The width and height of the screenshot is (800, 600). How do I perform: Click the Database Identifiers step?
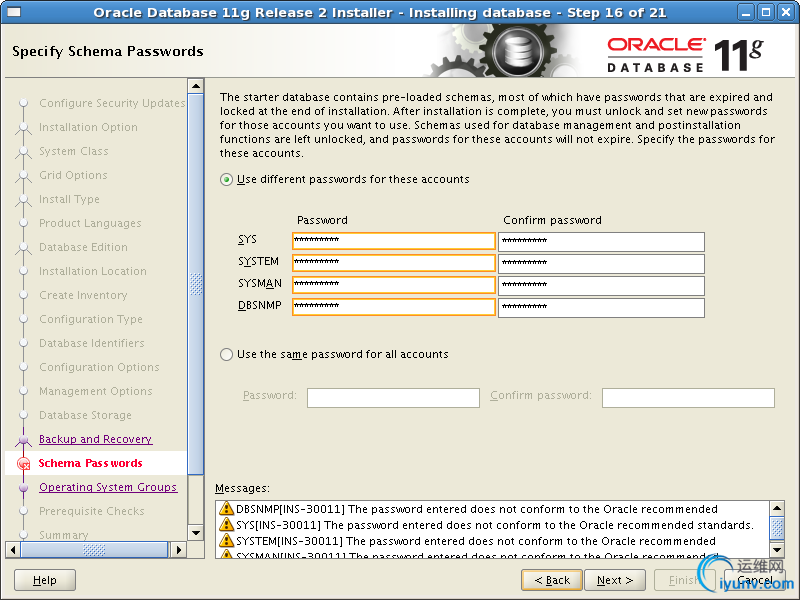pos(92,343)
